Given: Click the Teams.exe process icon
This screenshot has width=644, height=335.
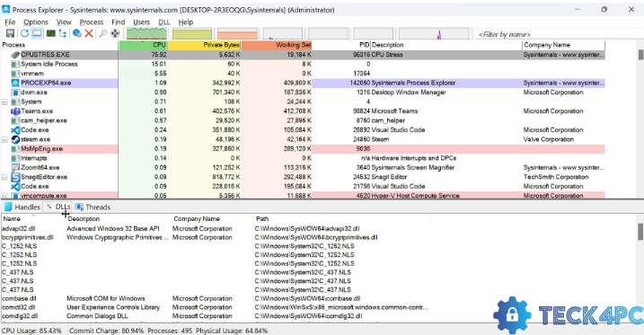Looking at the screenshot, I should pos(15,111).
